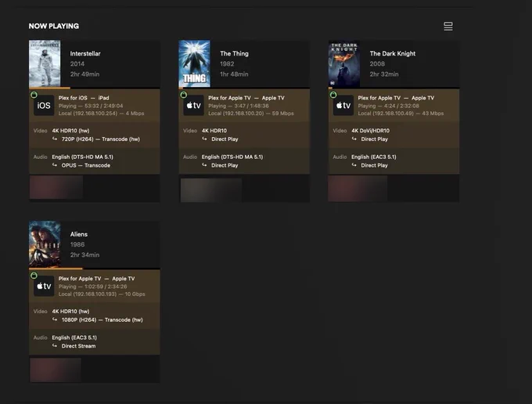Click the Interstellar playback progress bar

click(x=95, y=88)
